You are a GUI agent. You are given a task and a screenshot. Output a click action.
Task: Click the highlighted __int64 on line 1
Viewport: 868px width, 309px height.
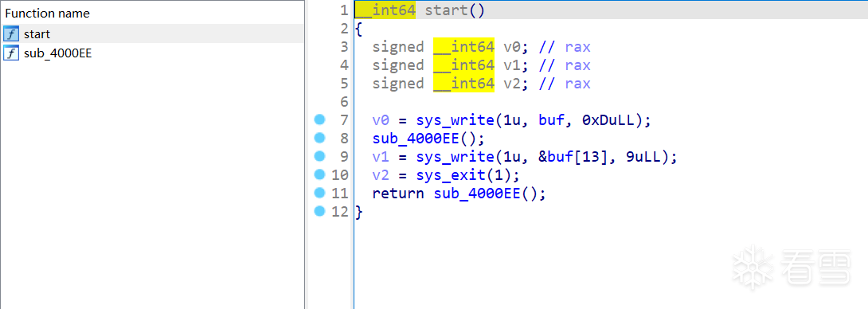click(385, 10)
